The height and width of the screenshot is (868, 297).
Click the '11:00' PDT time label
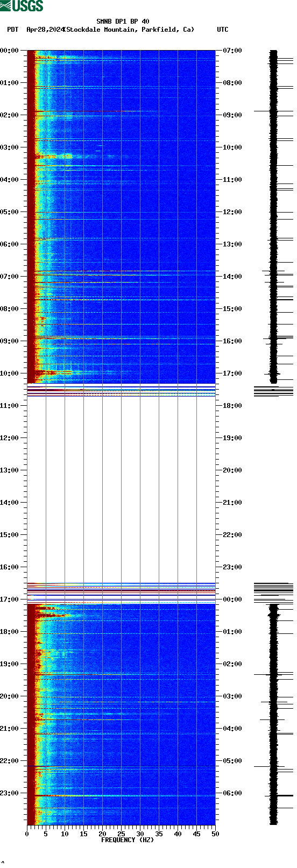coord(9,405)
